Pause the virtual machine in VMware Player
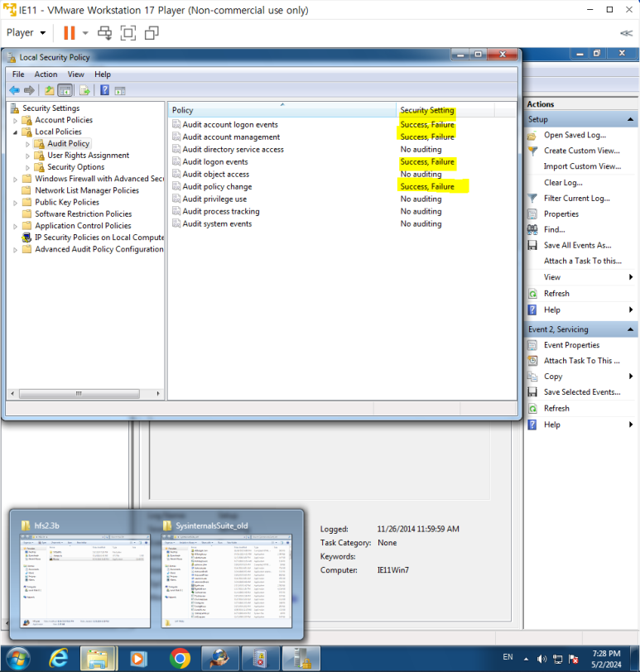 pyautogui.click(x=69, y=33)
